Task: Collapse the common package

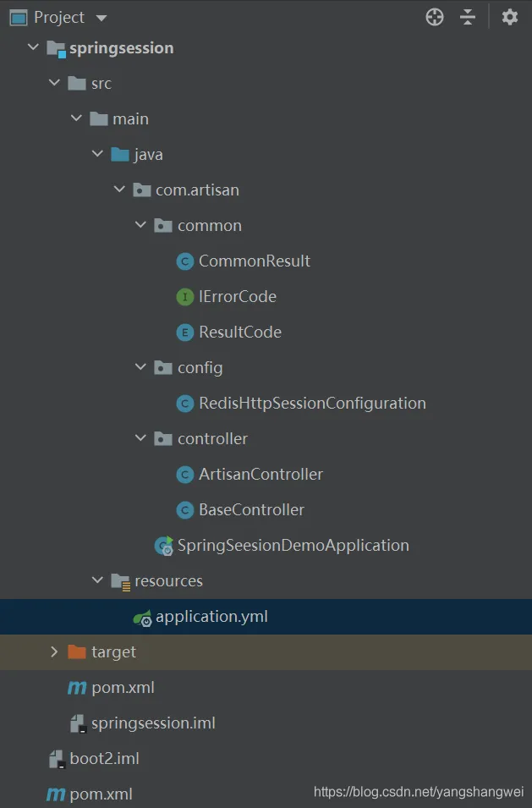Action: pyautogui.click(x=140, y=226)
